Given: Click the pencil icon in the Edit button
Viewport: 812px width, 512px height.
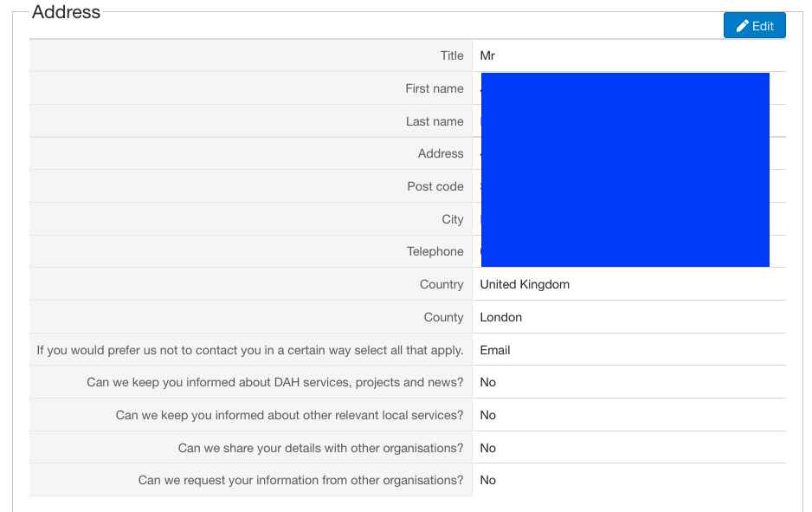Looking at the screenshot, I should pos(742,26).
